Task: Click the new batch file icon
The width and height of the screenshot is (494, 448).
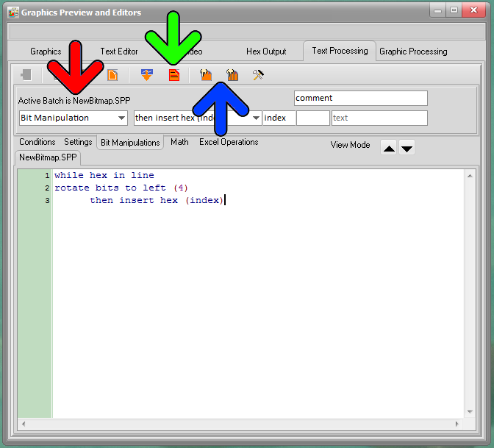Action: (x=112, y=75)
